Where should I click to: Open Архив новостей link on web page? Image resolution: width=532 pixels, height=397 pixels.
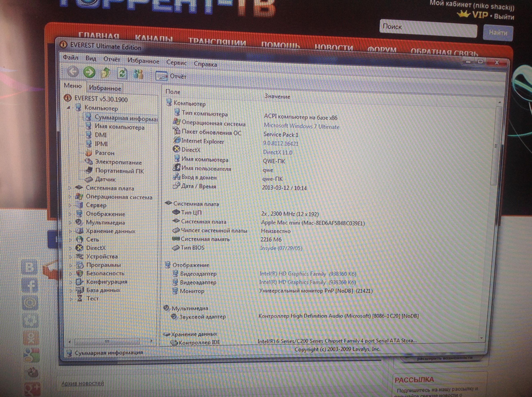click(83, 383)
